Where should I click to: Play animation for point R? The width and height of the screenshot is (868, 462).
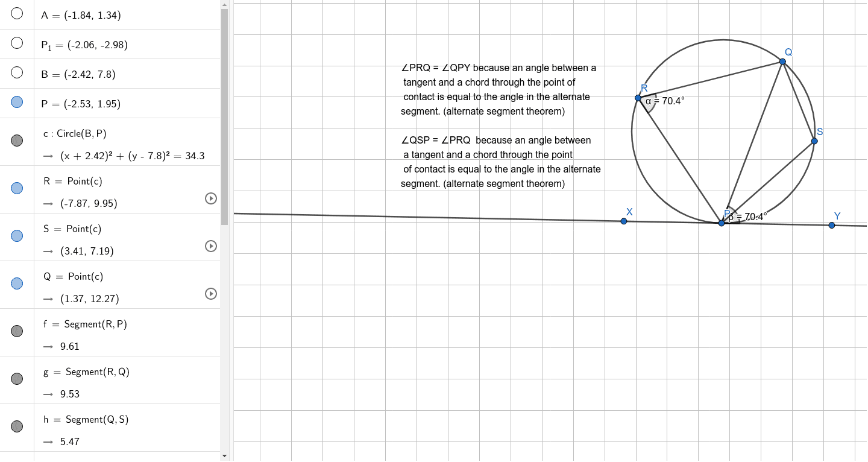coord(211,198)
